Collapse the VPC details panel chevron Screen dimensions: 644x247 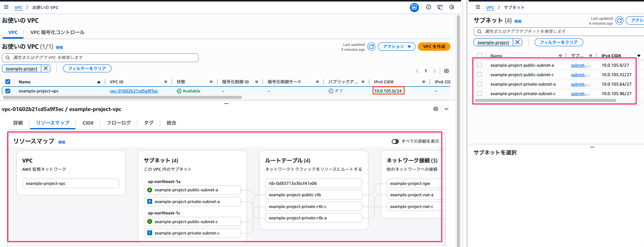(x=447, y=109)
